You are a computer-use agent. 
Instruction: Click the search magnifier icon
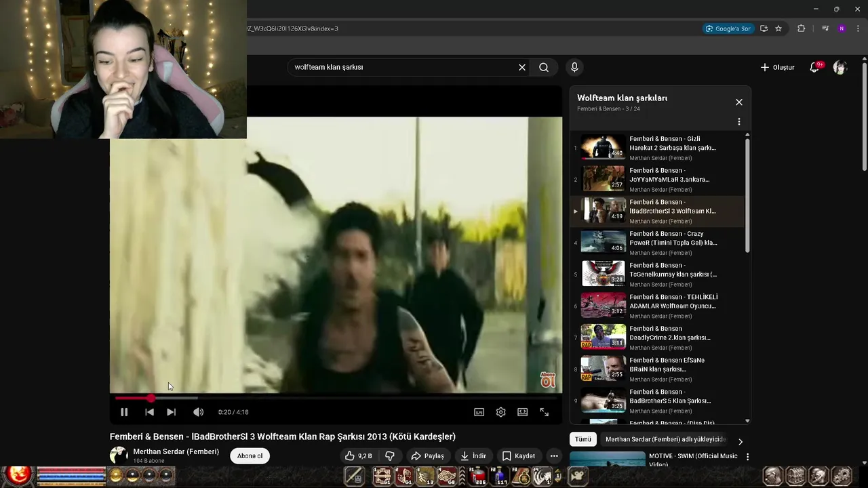click(544, 67)
